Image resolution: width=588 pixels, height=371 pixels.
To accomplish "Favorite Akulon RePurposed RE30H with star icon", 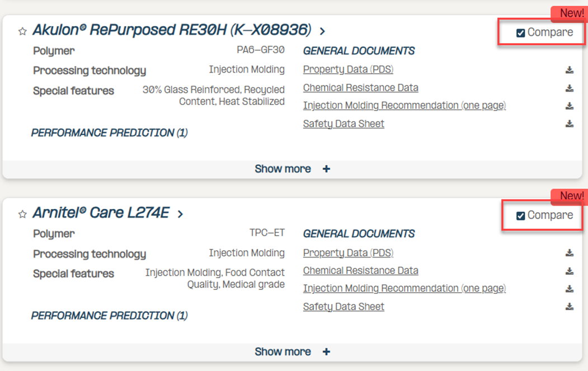I will click(22, 31).
